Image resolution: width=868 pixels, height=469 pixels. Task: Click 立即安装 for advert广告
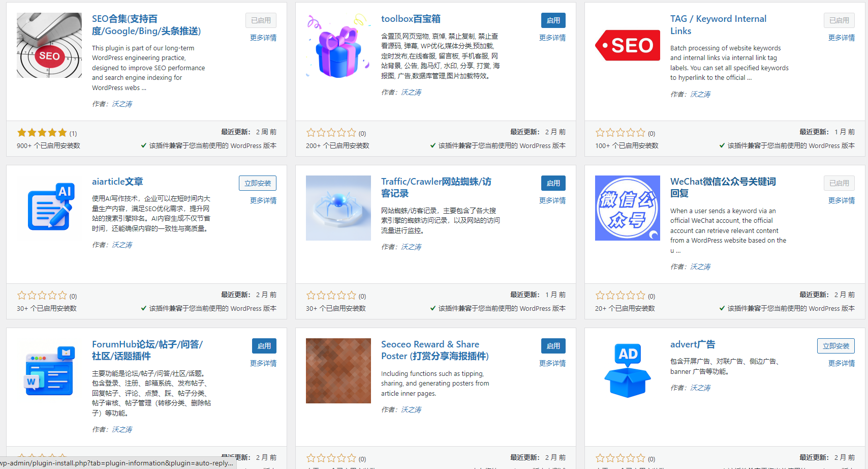pos(836,346)
